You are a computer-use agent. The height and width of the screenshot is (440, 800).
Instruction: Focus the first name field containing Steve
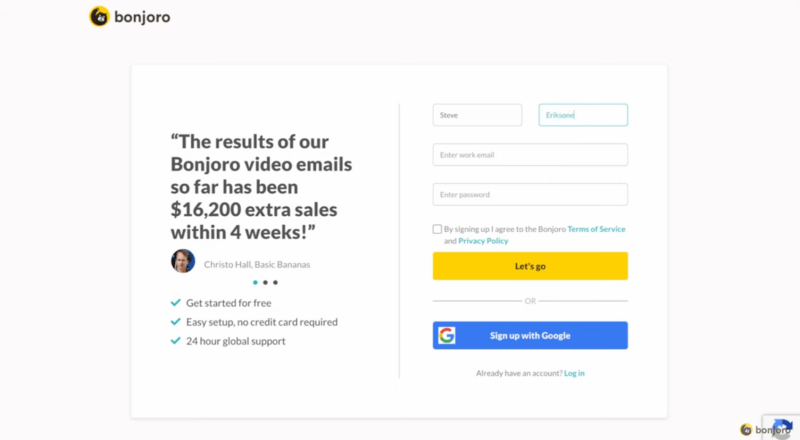coord(477,115)
